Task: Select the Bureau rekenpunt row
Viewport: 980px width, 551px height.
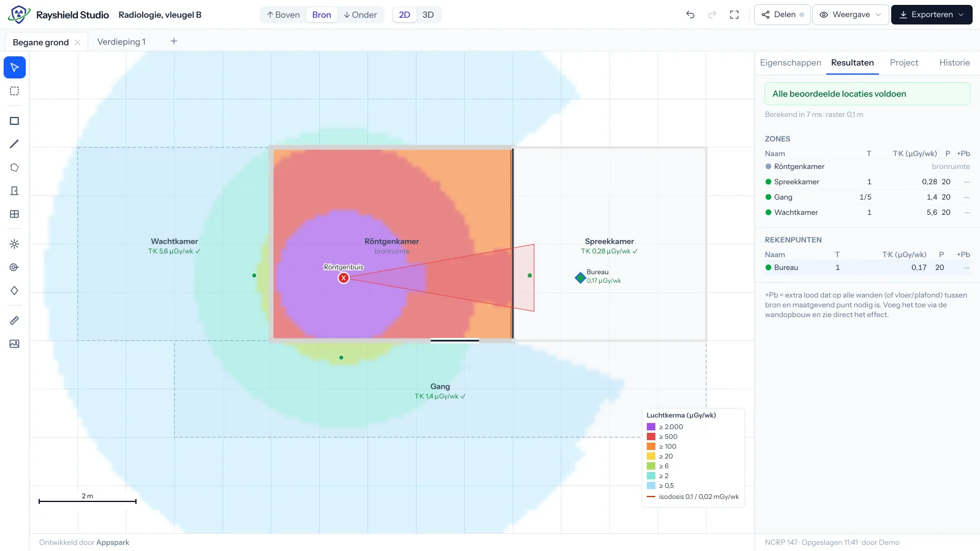Action: pyautogui.click(x=867, y=268)
